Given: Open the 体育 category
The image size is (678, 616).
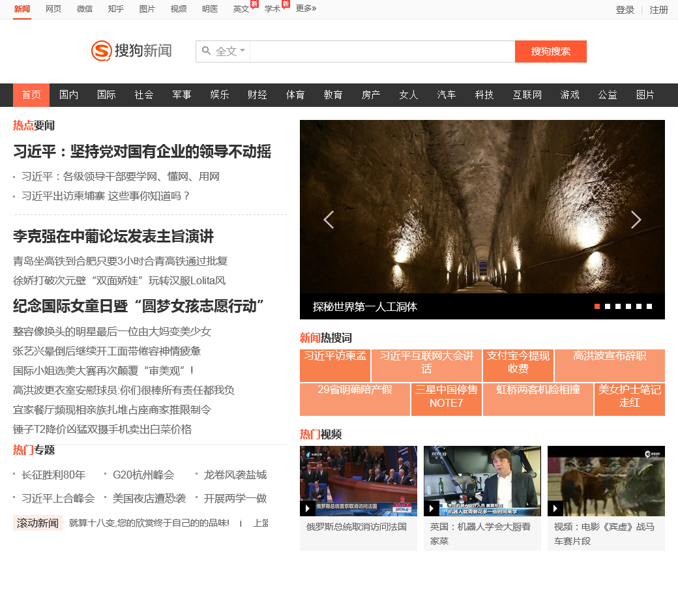Looking at the screenshot, I should (x=295, y=95).
